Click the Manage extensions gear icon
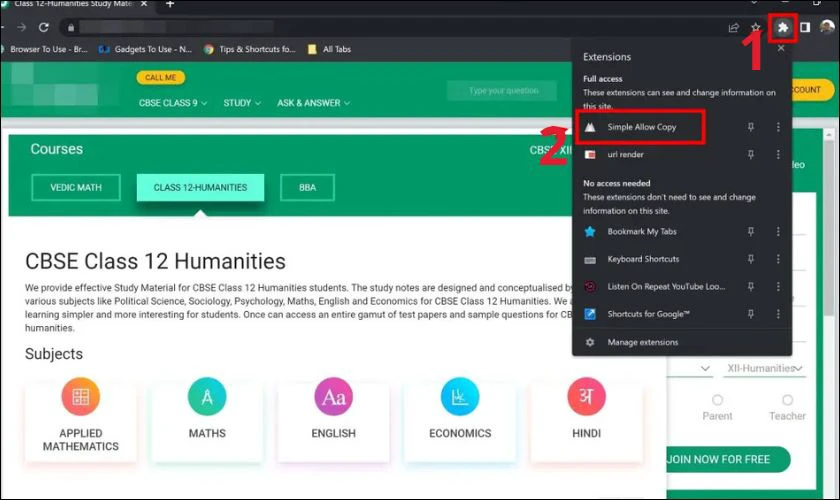The image size is (840, 500). point(590,342)
